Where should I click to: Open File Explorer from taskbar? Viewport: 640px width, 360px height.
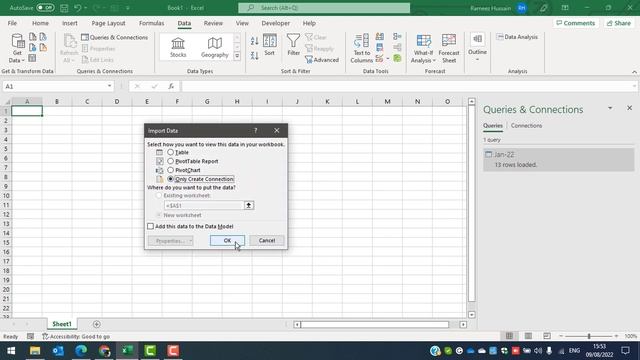coord(35,351)
